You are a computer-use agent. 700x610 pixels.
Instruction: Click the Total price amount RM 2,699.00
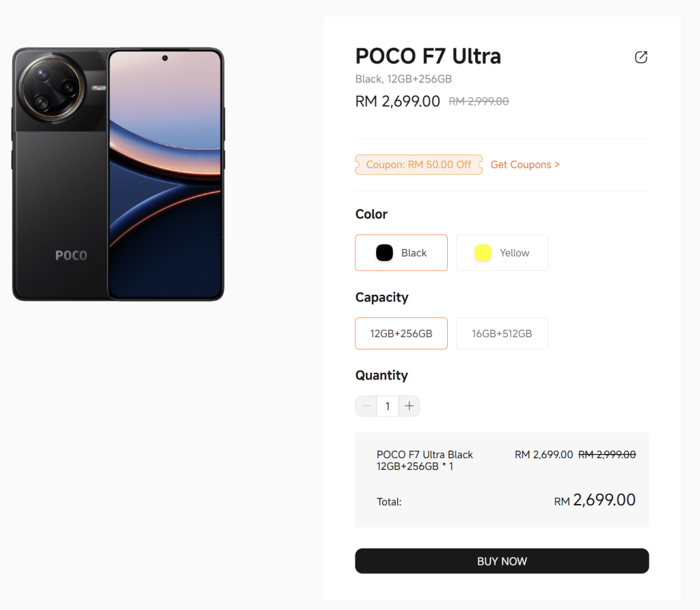coord(595,500)
